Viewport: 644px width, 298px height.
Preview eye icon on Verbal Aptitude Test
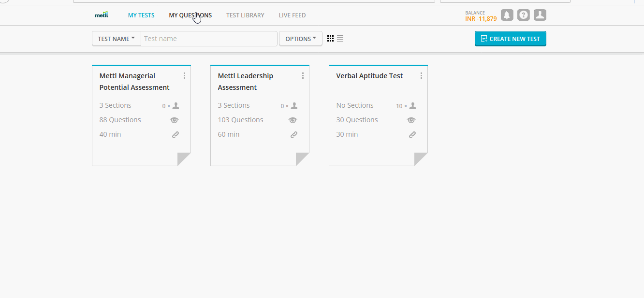tap(411, 120)
